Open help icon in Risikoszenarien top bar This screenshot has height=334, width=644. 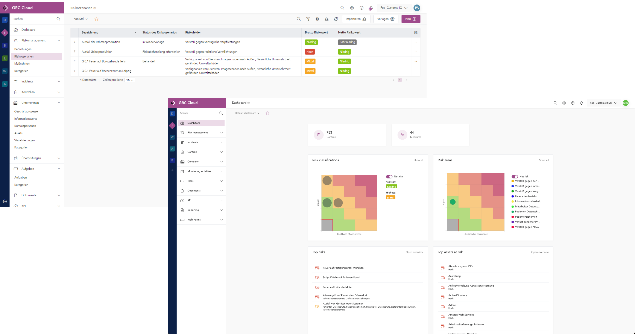[x=361, y=8]
